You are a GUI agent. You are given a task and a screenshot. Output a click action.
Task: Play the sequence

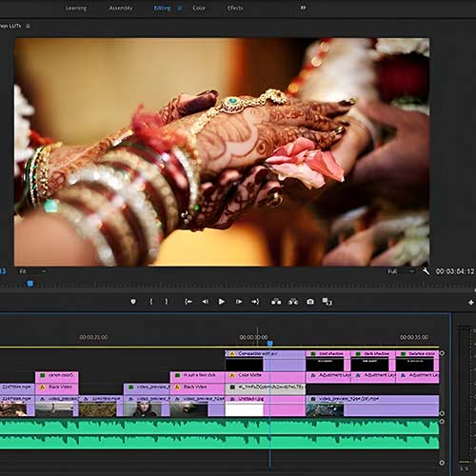point(222,302)
